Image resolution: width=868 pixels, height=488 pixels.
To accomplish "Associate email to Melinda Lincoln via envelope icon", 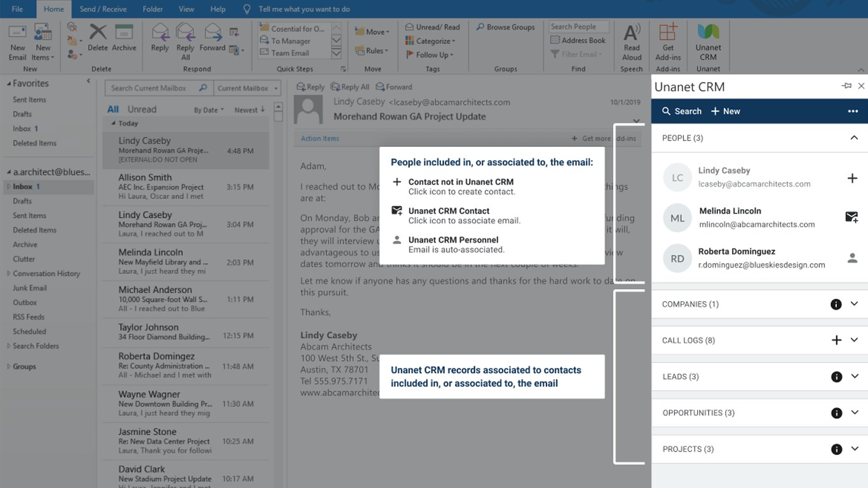I will tap(852, 217).
